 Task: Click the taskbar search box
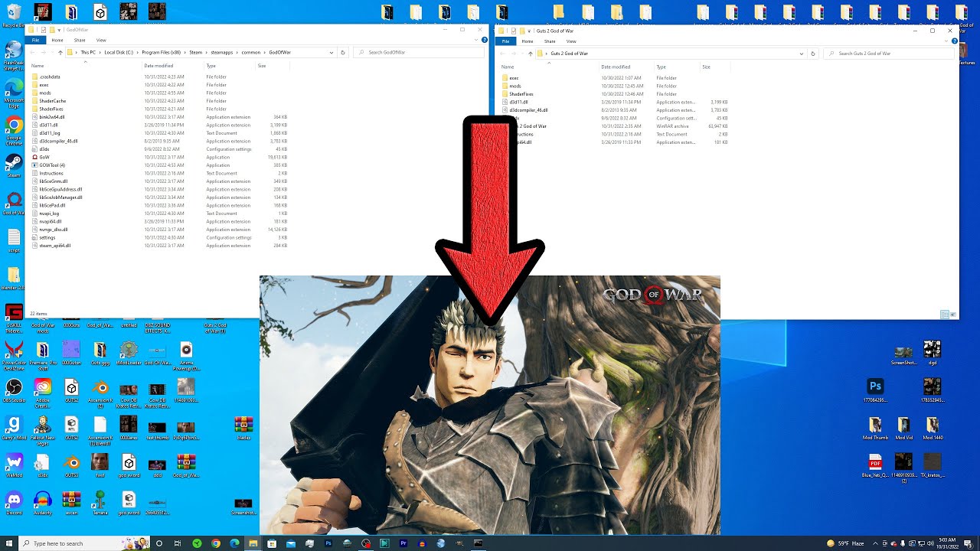click(83, 543)
